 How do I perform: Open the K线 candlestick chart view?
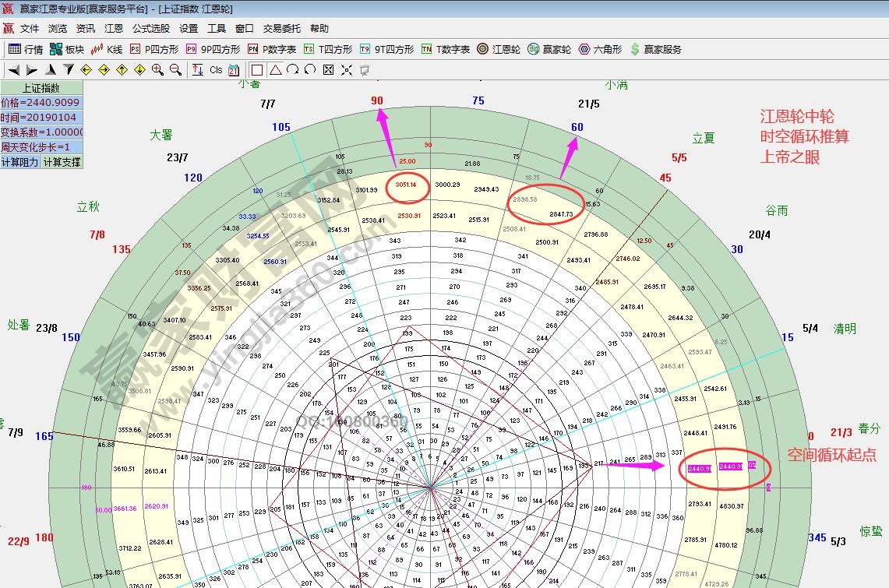[107, 49]
